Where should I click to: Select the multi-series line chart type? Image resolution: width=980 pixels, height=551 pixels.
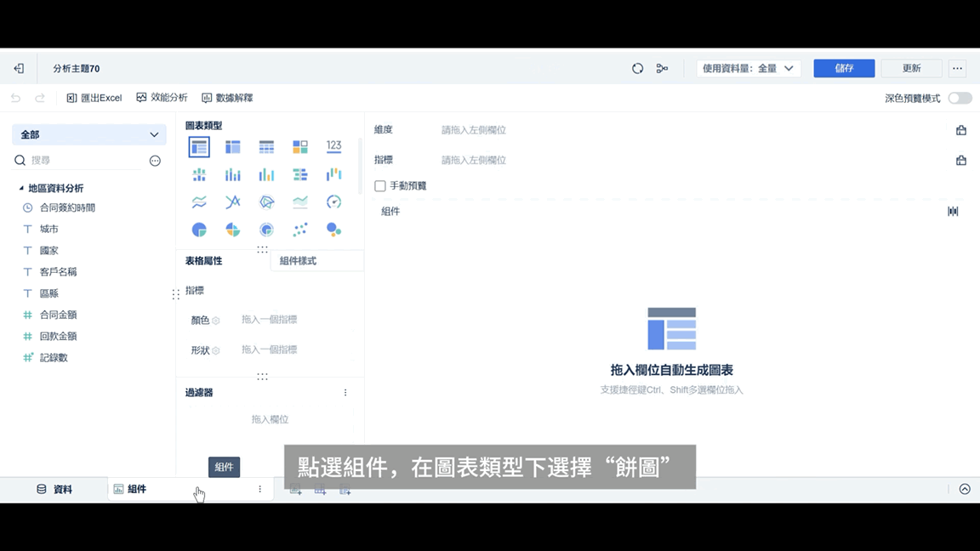[x=232, y=202]
